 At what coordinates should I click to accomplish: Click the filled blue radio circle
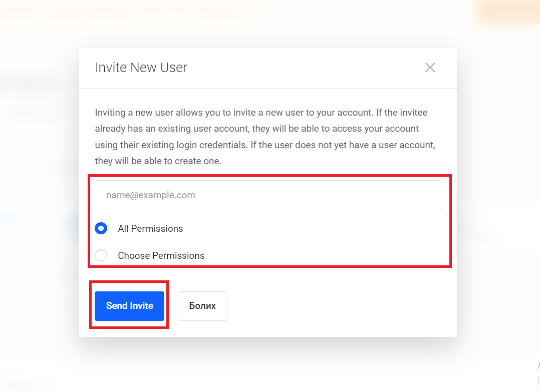pos(101,228)
